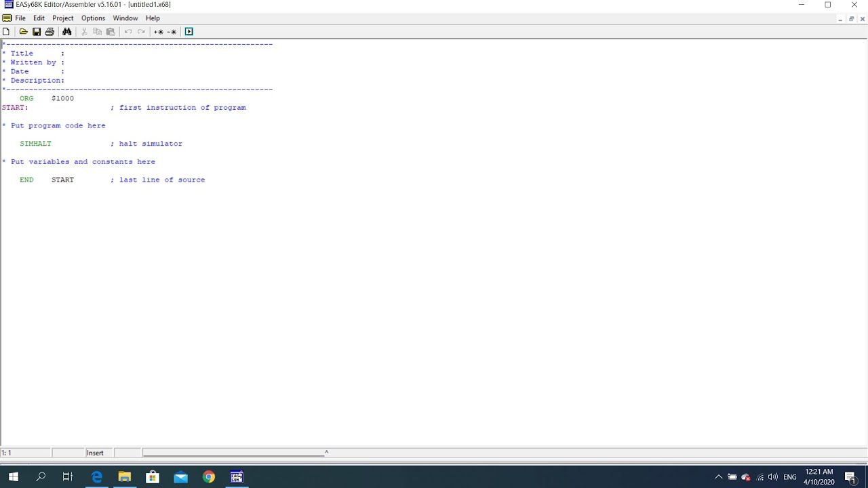Open Microsoft Store from the taskbar
Screen dimensions: 868x488
pos(153,477)
